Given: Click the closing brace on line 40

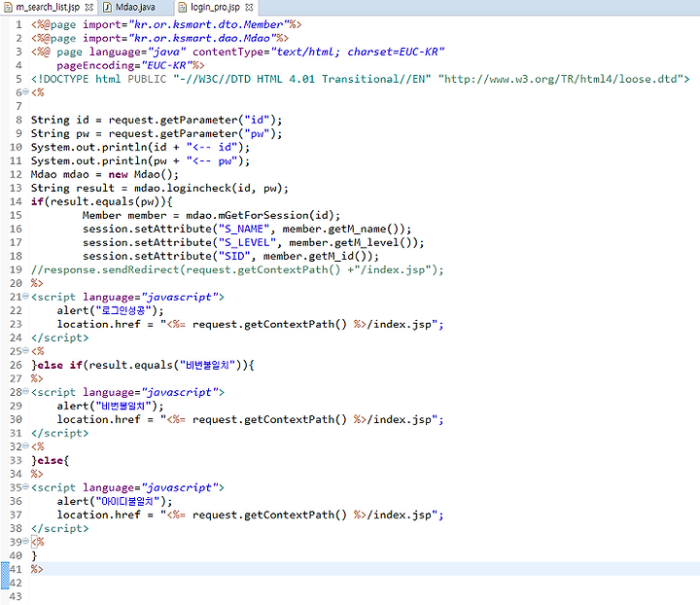Looking at the screenshot, I should point(34,556).
